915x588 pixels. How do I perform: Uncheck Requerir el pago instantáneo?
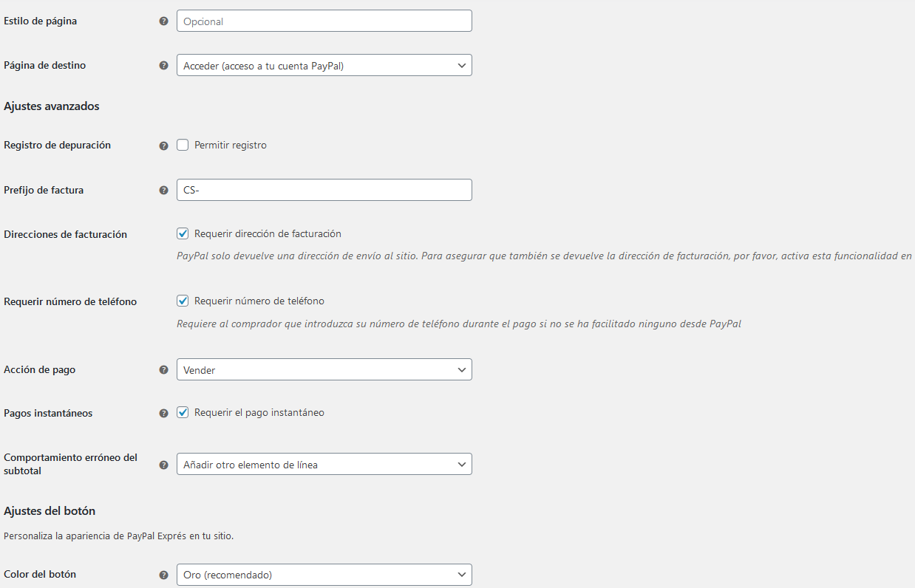tap(183, 412)
